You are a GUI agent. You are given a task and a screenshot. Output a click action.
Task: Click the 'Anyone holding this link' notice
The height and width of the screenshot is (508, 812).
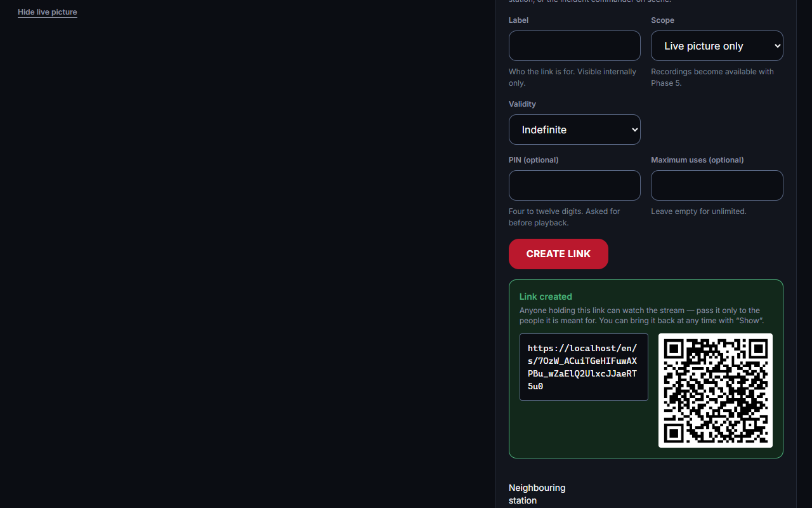coord(641,316)
